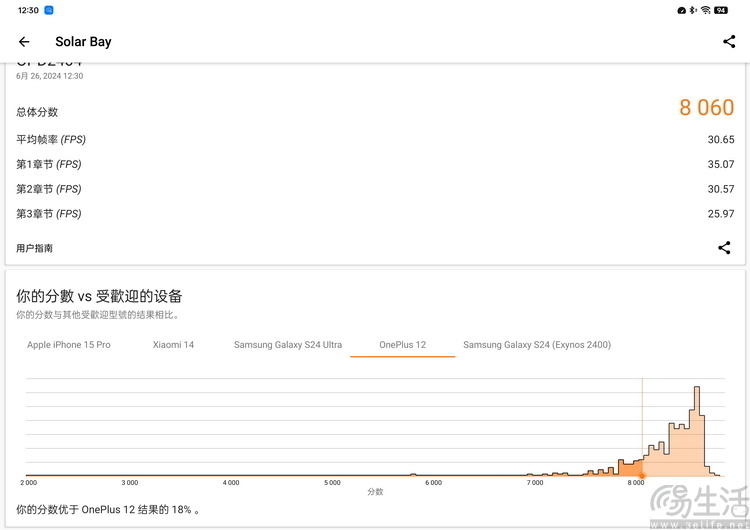Tap the 你的分數 vs 受歡迎的设备 heading
This screenshot has width=750, height=530.
(x=99, y=296)
